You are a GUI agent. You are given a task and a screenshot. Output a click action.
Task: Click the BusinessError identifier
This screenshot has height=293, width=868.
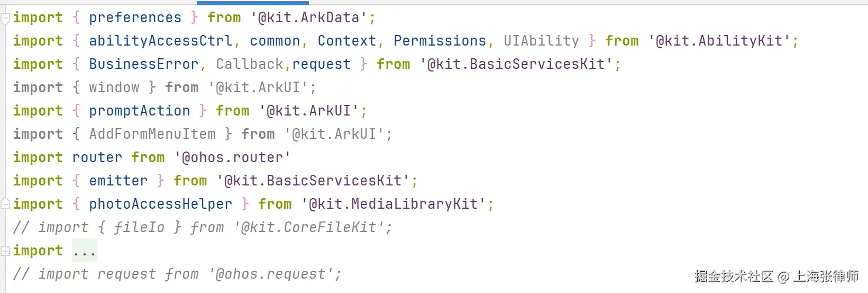click(143, 64)
